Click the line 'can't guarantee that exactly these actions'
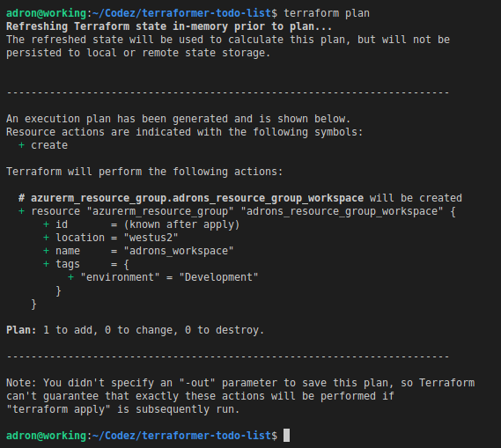This screenshot has height=448, width=501. point(200,396)
